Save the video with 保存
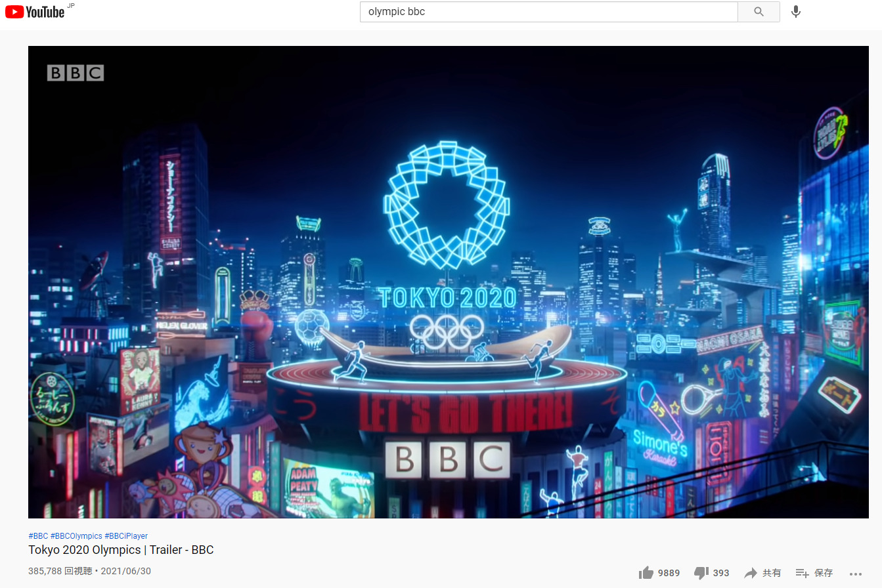Viewport: 882px width, 588px height. tap(814, 573)
